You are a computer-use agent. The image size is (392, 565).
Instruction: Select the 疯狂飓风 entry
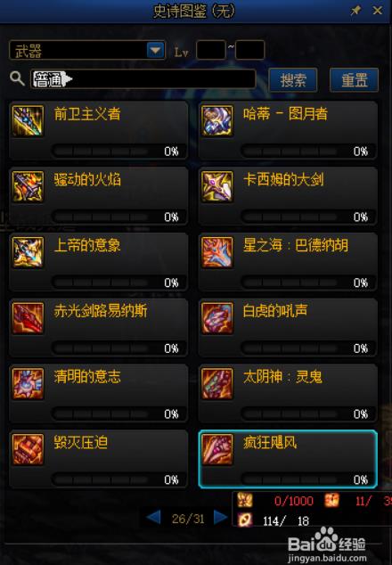coord(288,459)
